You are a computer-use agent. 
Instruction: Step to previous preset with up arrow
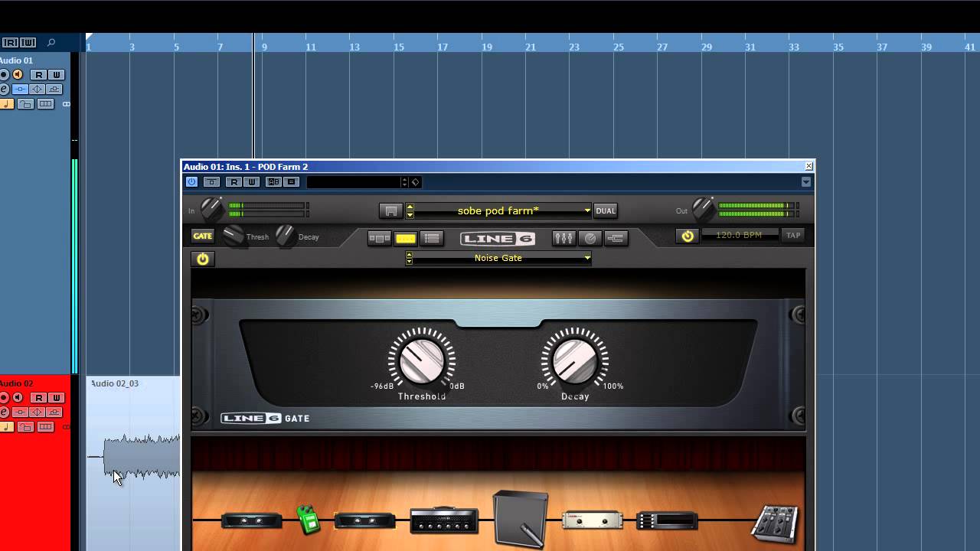[410, 207]
